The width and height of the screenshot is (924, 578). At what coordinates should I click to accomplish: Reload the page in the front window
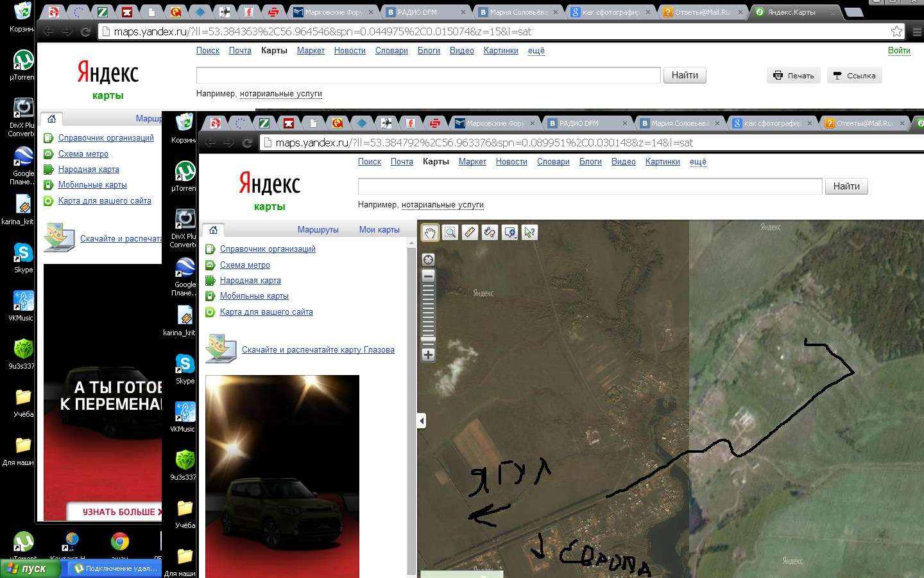point(247,143)
